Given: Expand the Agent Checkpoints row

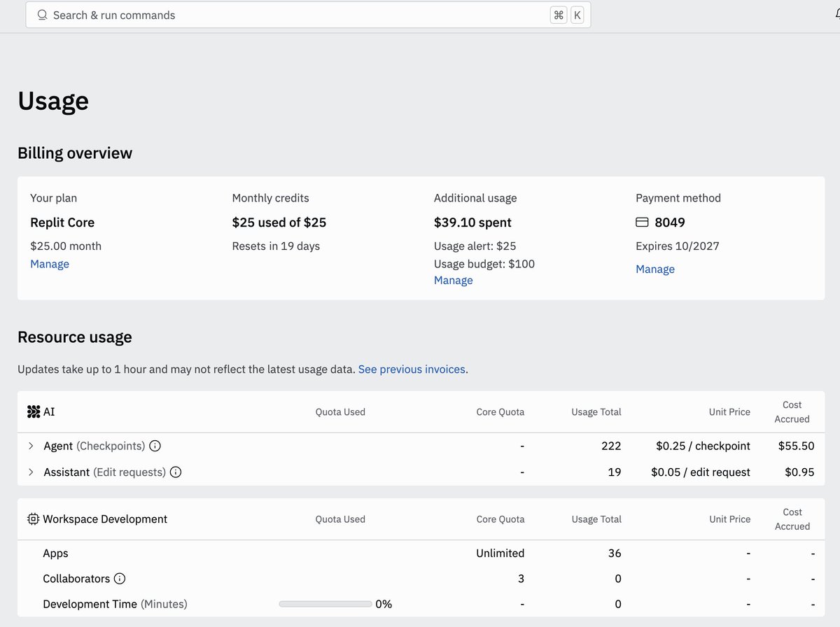Looking at the screenshot, I should [30, 446].
